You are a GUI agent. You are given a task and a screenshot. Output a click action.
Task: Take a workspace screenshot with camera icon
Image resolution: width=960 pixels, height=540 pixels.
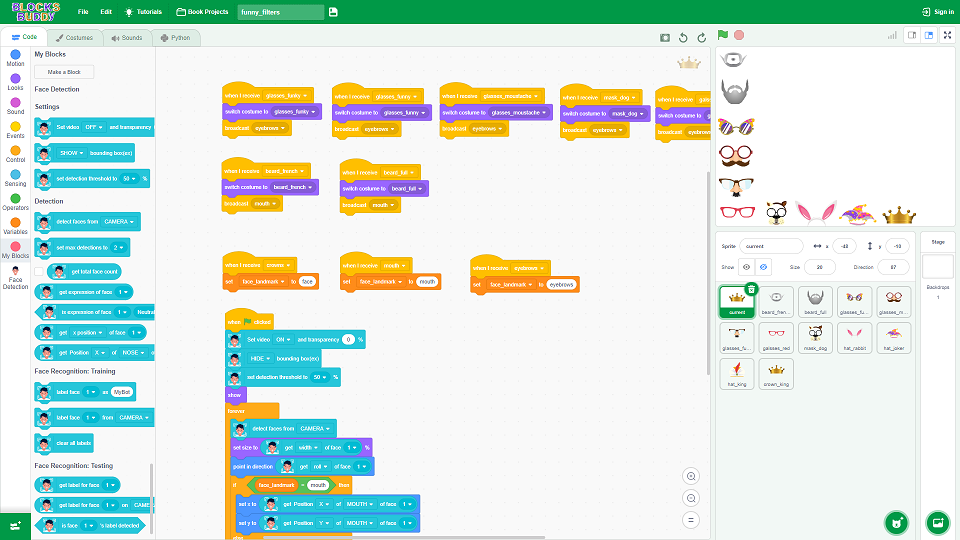click(x=665, y=37)
